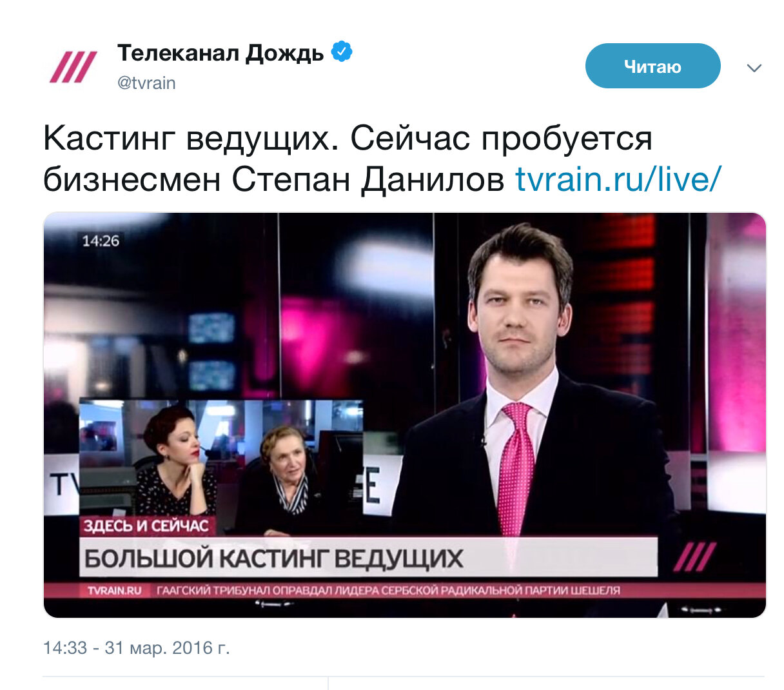This screenshot has height=690, width=784.
Task: Click the ЗДЕСЬ И СЕЙЧАС red label
Action: pyautogui.click(x=146, y=526)
